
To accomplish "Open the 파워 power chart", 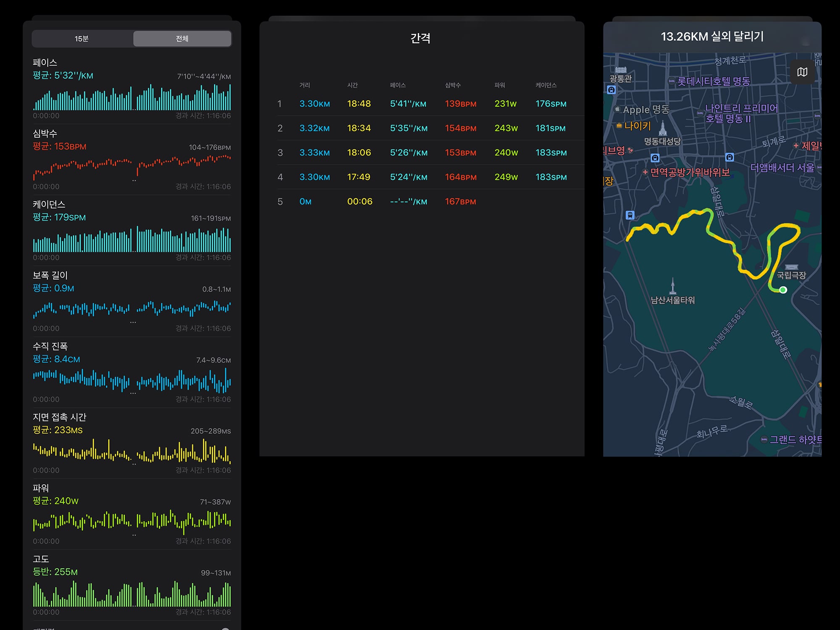I will coord(132,522).
